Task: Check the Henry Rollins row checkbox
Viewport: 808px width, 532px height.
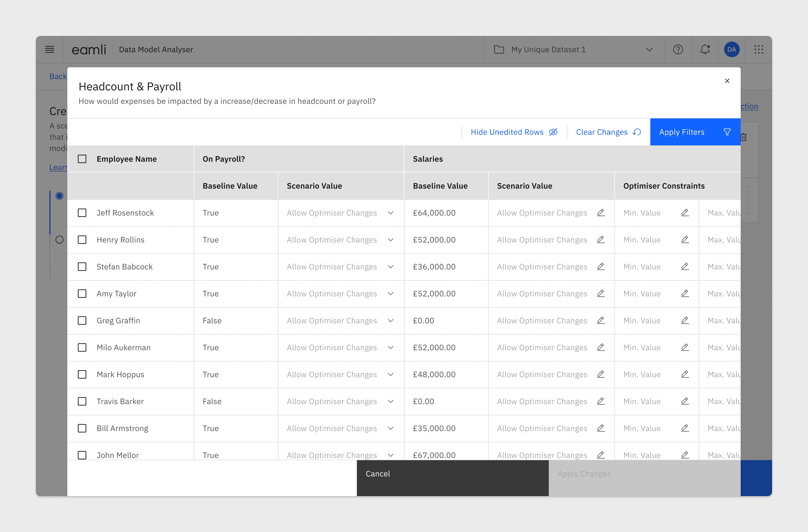Action: [82, 240]
